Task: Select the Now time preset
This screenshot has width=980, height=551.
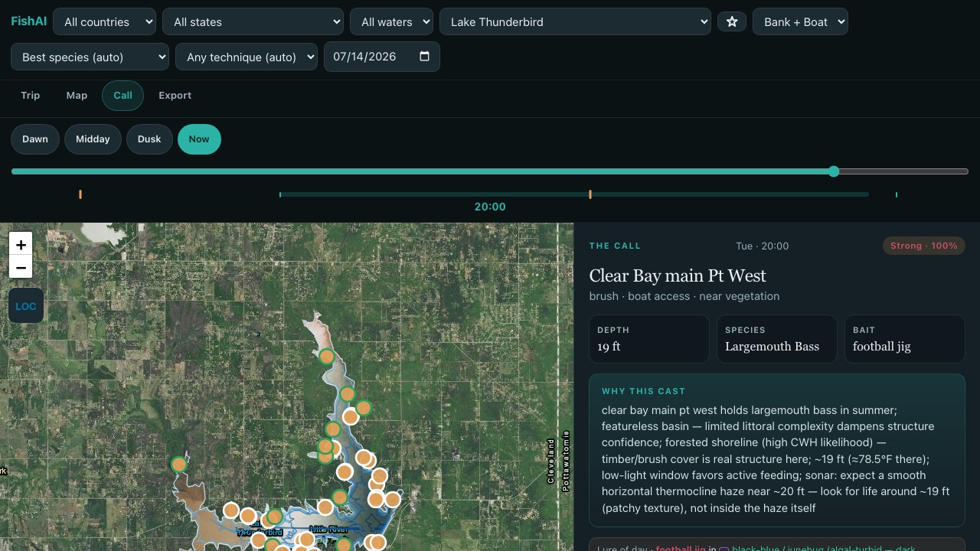Action: (x=199, y=139)
